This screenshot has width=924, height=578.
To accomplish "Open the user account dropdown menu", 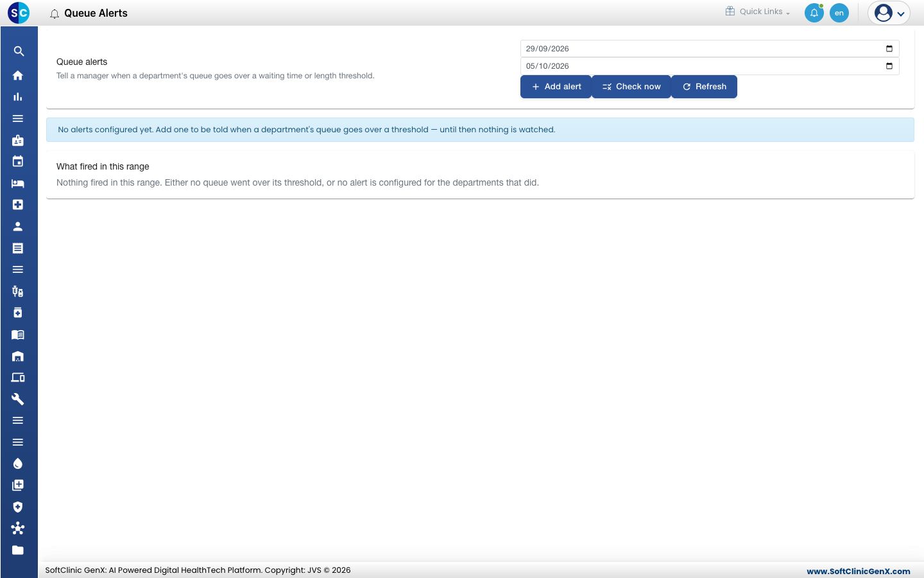I will click(889, 13).
